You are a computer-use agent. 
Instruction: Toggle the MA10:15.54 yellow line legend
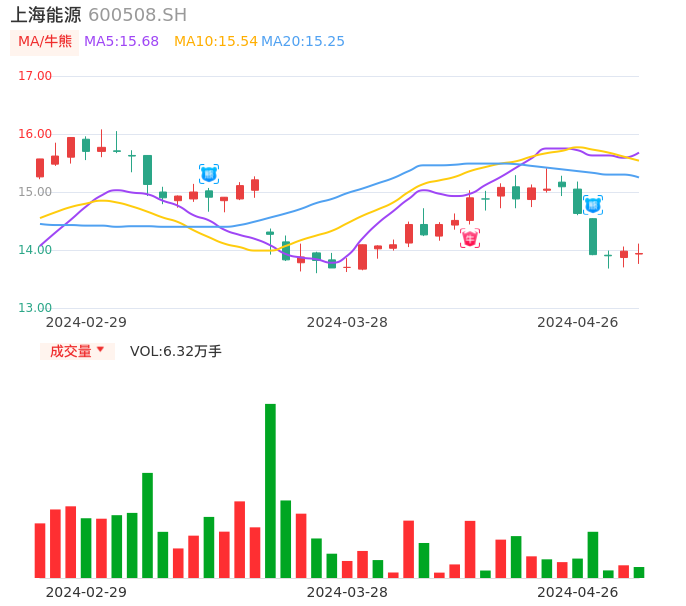216,41
